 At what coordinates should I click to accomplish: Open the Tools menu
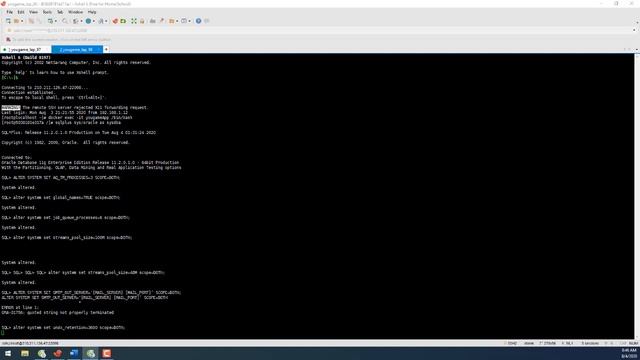pyautogui.click(x=47, y=12)
